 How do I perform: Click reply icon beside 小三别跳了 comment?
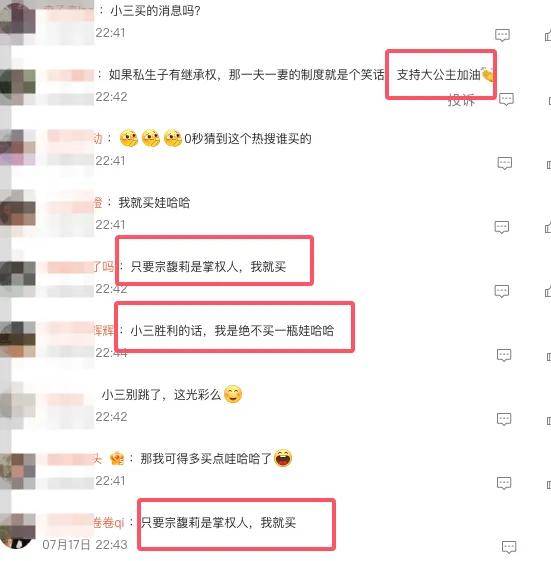504,419
